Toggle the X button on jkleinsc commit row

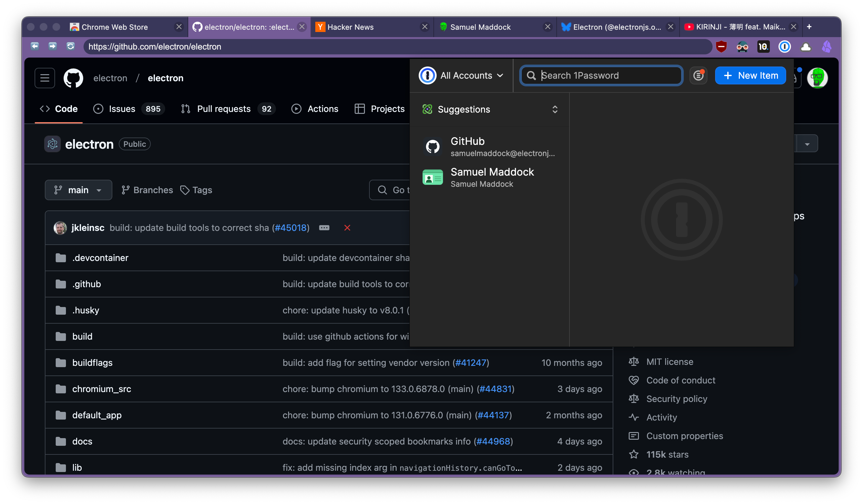tap(347, 228)
